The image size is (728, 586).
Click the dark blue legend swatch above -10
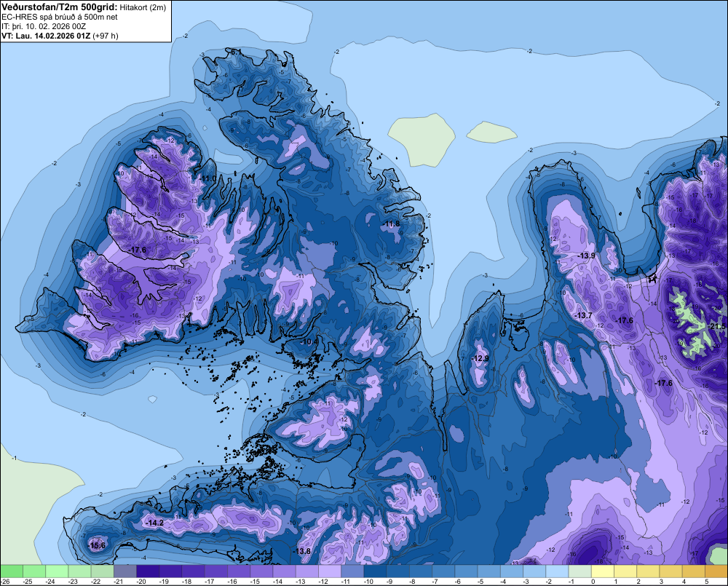tap(375, 571)
